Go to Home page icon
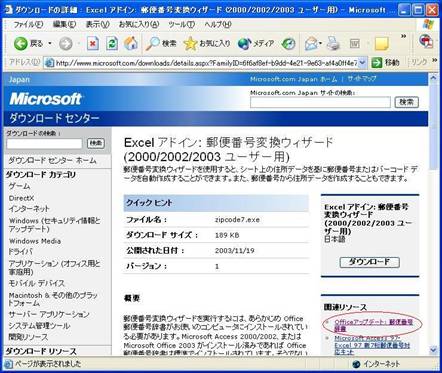This screenshot has width=442, height=373. [x=131, y=44]
